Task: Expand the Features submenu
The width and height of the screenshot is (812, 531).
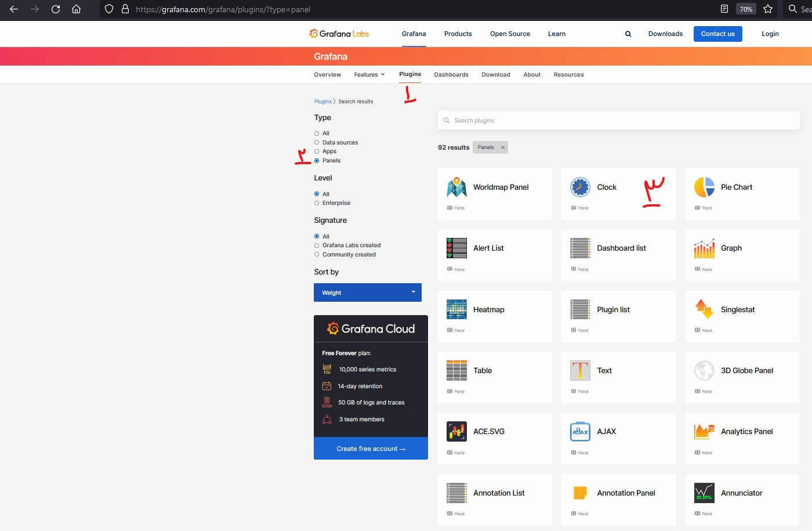Action: coord(369,75)
